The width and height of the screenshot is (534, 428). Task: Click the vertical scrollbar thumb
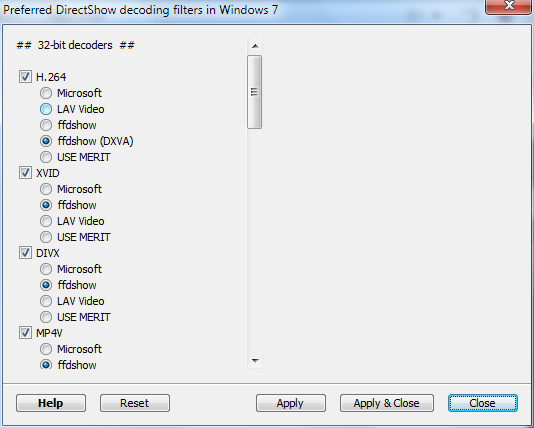coord(254,92)
